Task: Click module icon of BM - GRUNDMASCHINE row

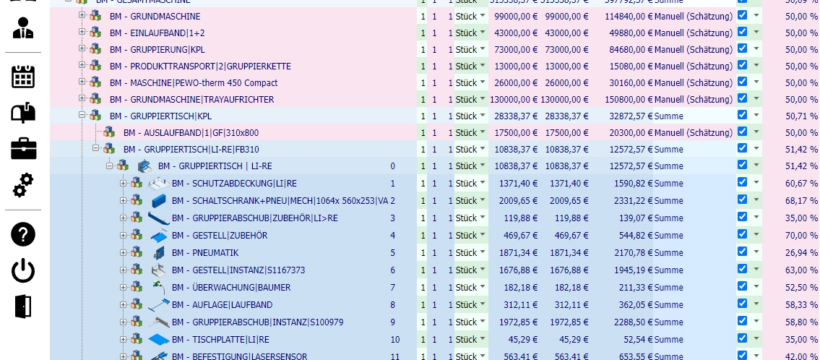Action: [x=95, y=16]
